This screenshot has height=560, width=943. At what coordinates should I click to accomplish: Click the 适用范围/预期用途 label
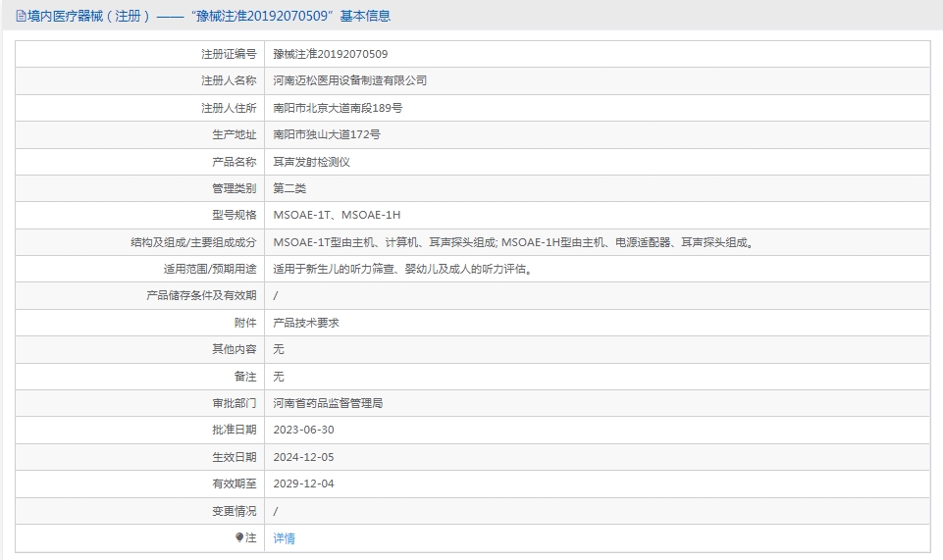point(210,269)
